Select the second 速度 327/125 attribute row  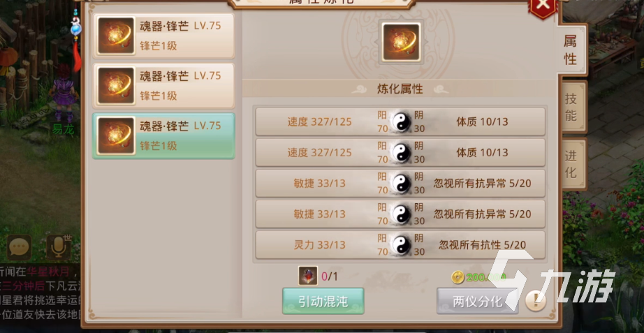400,153
